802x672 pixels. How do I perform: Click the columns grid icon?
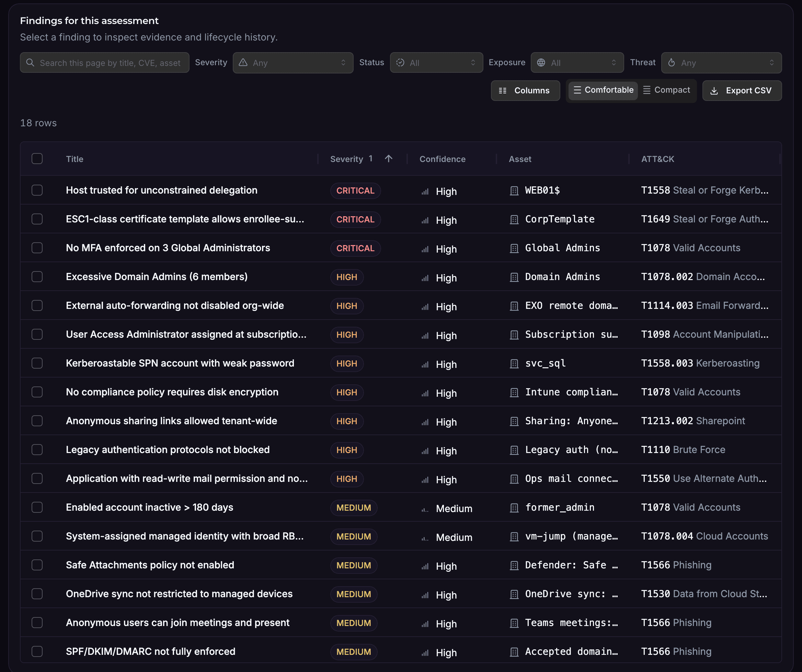click(x=503, y=91)
